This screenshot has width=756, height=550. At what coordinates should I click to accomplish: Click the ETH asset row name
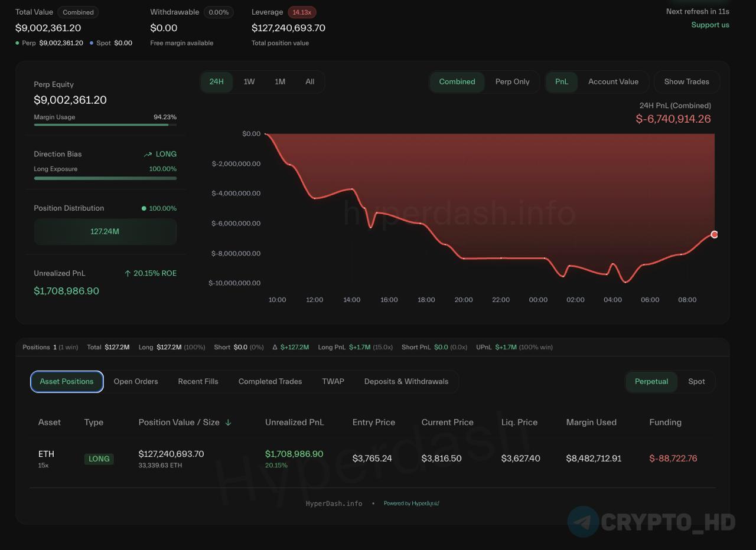click(46, 454)
